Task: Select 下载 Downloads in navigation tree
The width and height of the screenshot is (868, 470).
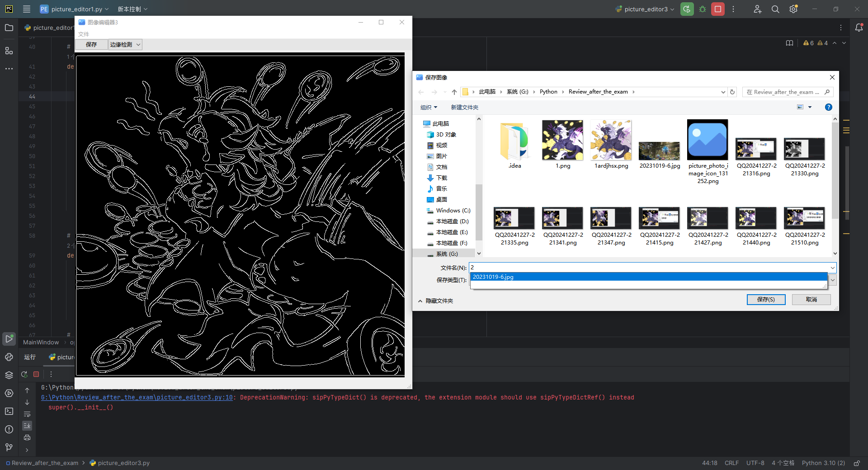Action: click(x=442, y=178)
